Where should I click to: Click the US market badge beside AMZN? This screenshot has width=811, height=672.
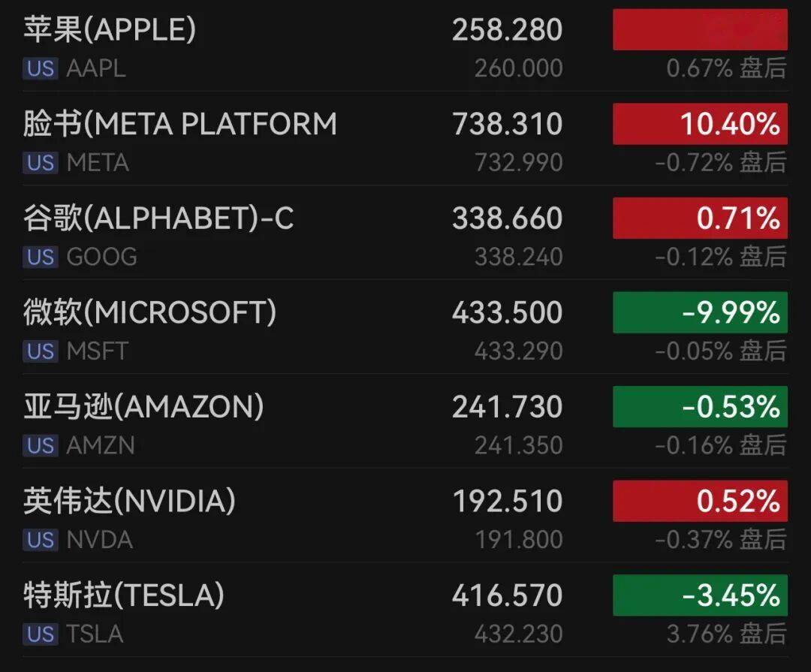coord(41,446)
